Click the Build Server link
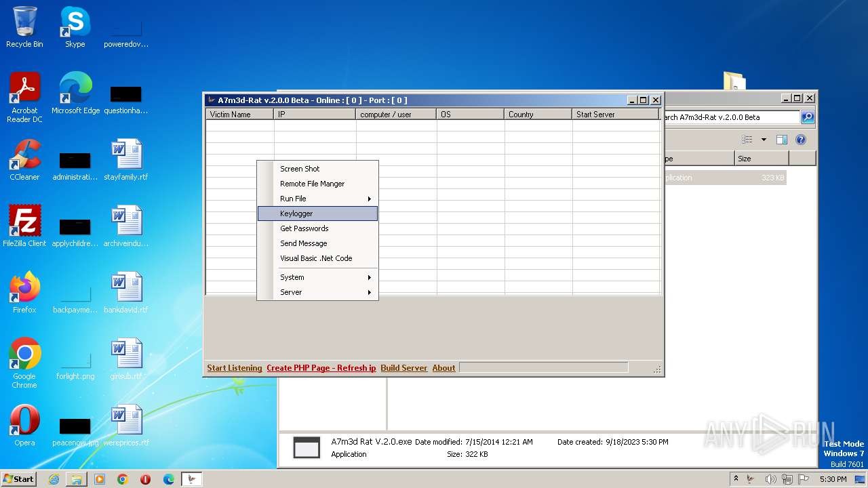This screenshot has width=868, height=488. [404, 368]
